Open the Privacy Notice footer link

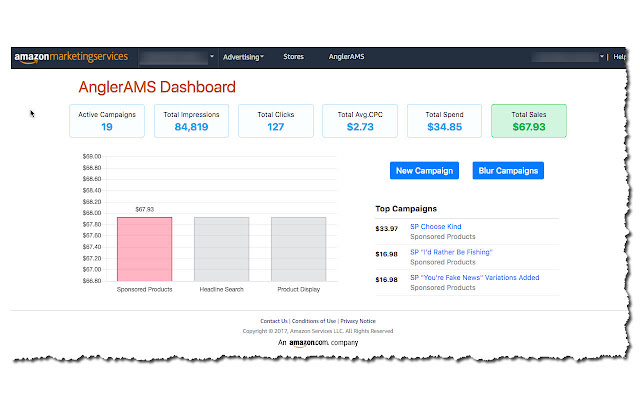(358, 321)
